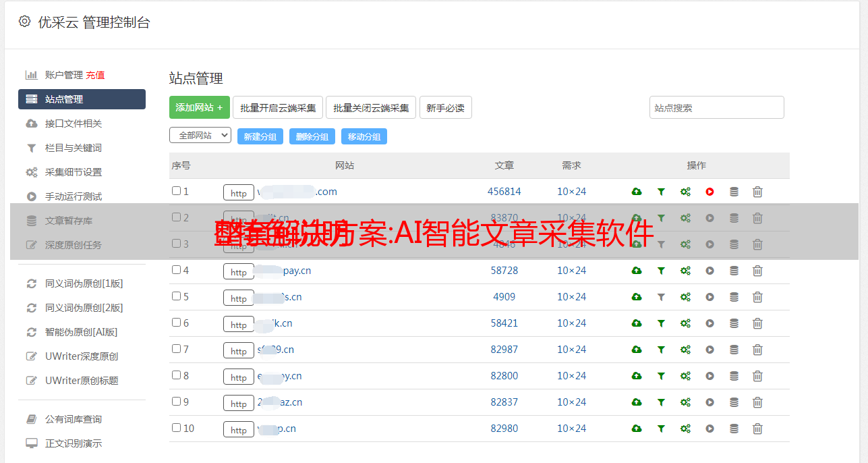Screen dimensions: 868x463
Task: Open the database icon in row 10
Action: click(x=734, y=429)
